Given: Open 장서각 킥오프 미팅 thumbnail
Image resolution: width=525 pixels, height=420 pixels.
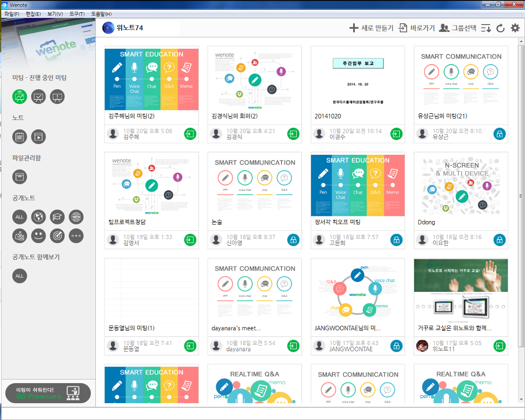Looking at the screenshot, I should (358, 185).
